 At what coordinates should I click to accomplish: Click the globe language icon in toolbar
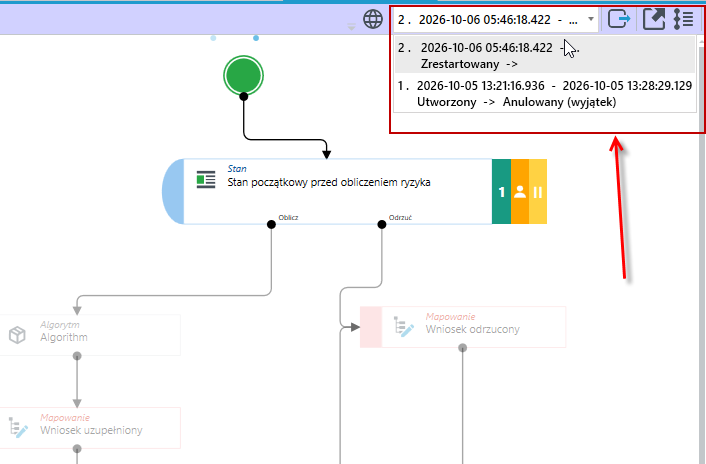pyautogui.click(x=373, y=19)
